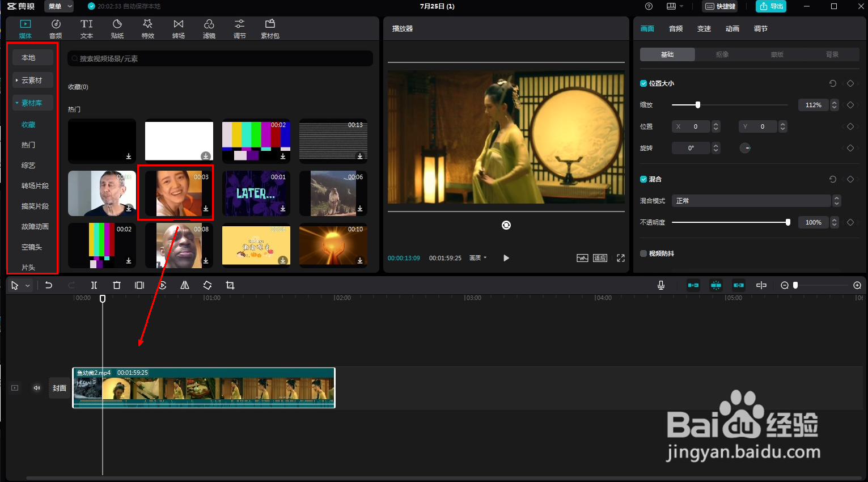Toggle the 位置大小 checkbox

643,83
